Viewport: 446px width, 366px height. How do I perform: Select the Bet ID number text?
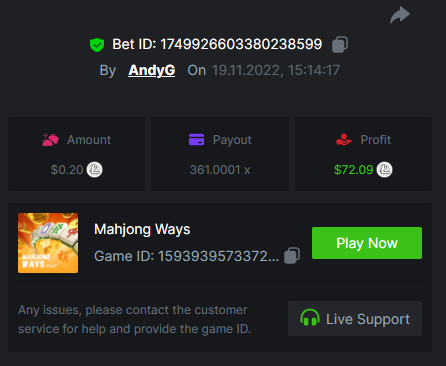point(241,44)
